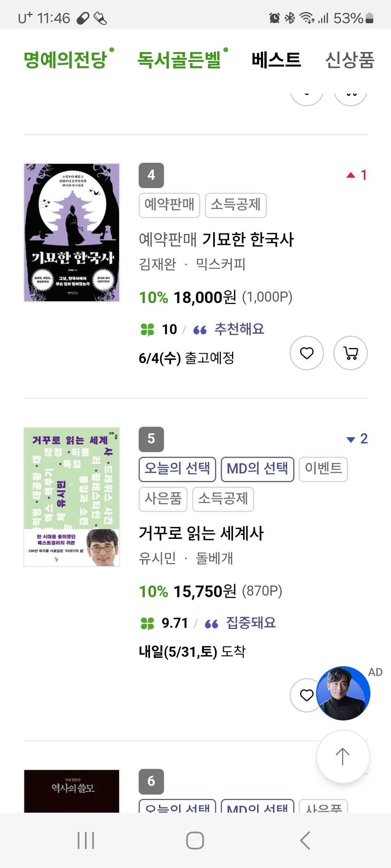This screenshot has width=391, height=868.
Task: Tap the quote icon beside 집중돼요
Action: tap(211, 624)
